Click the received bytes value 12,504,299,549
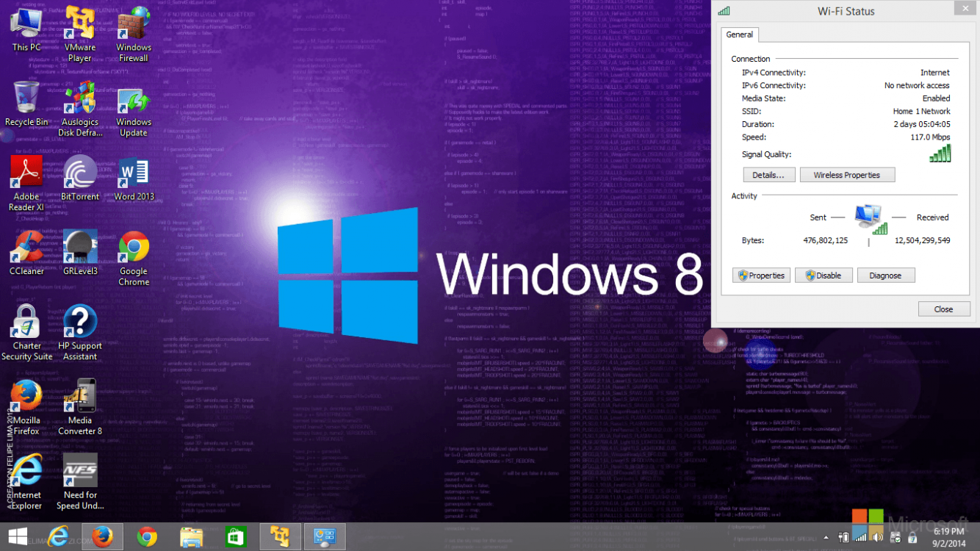 pyautogui.click(x=922, y=240)
